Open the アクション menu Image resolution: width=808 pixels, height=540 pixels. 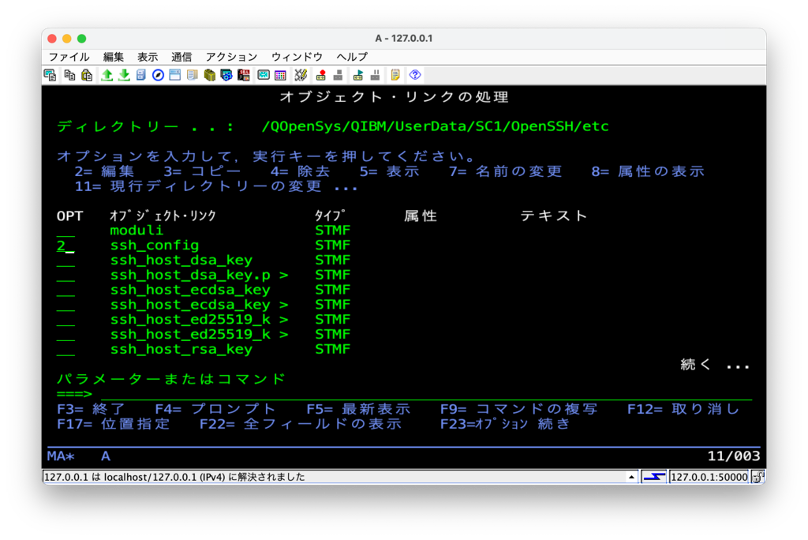pyautogui.click(x=231, y=57)
